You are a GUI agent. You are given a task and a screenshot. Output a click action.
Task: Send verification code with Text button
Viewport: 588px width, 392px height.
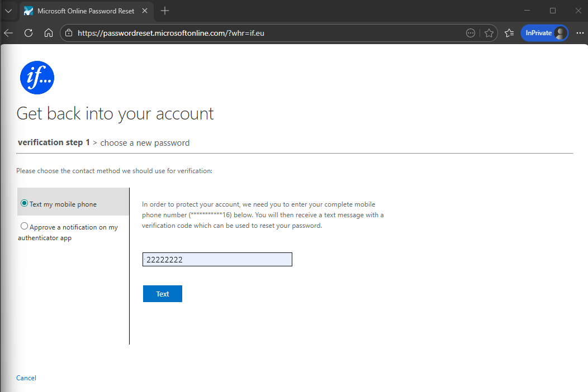[x=163, y=294]
